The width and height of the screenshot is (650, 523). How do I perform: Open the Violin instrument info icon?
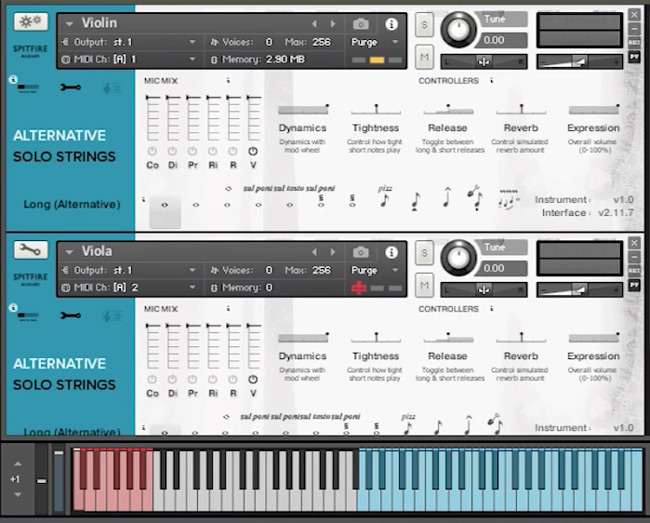tap(391, 24)
